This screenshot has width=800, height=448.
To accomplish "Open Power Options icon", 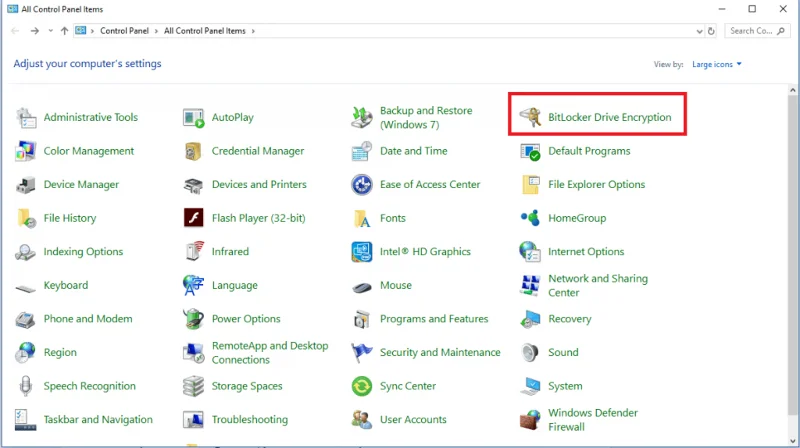I will (x=193, y=319).
